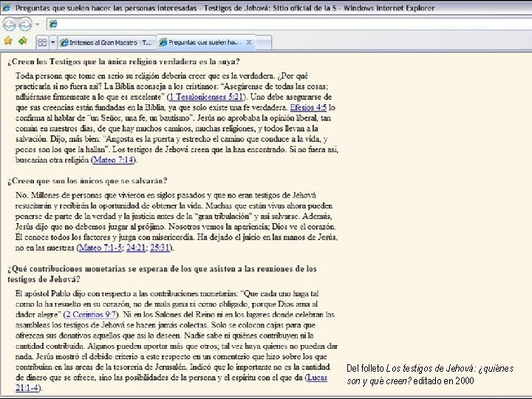The width and height of the screenshot is (532, 399).
Task: Open the Quick Tabs grid icon
Action: (42, 42)
